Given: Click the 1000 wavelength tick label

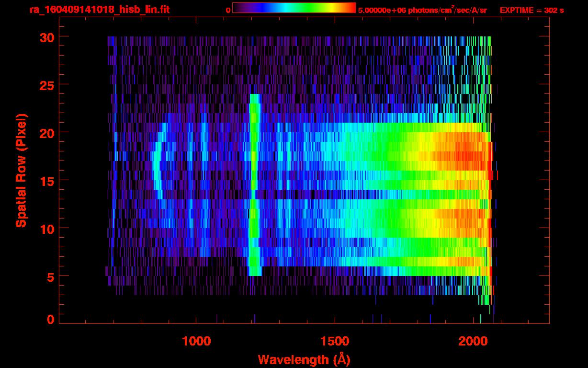Looking at the screenshot, I should click(196, 341).
